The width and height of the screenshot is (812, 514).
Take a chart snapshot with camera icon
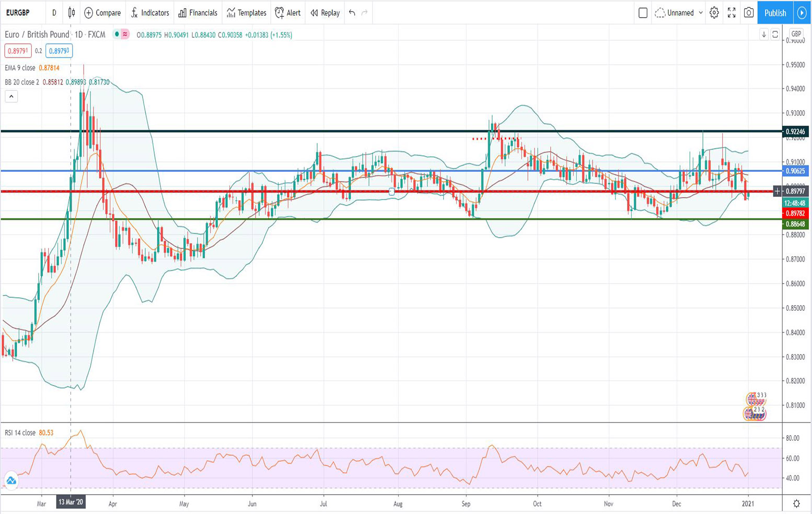748,13
